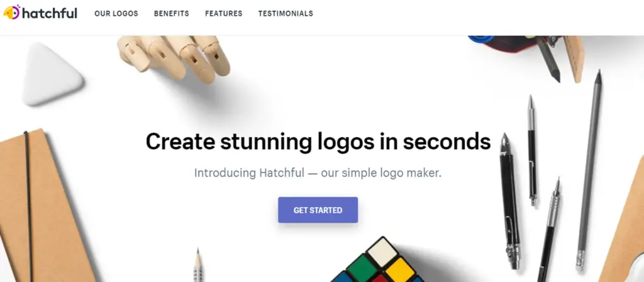Click the yellow tile on the Rubik's cube
This screenshot has width=644, height=282.
click(401, 271)
